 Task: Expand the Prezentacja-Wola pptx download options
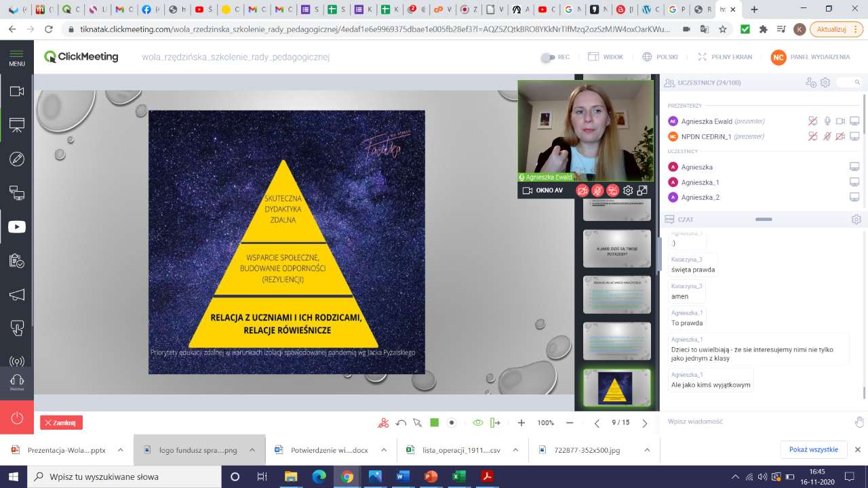[120, 449]
